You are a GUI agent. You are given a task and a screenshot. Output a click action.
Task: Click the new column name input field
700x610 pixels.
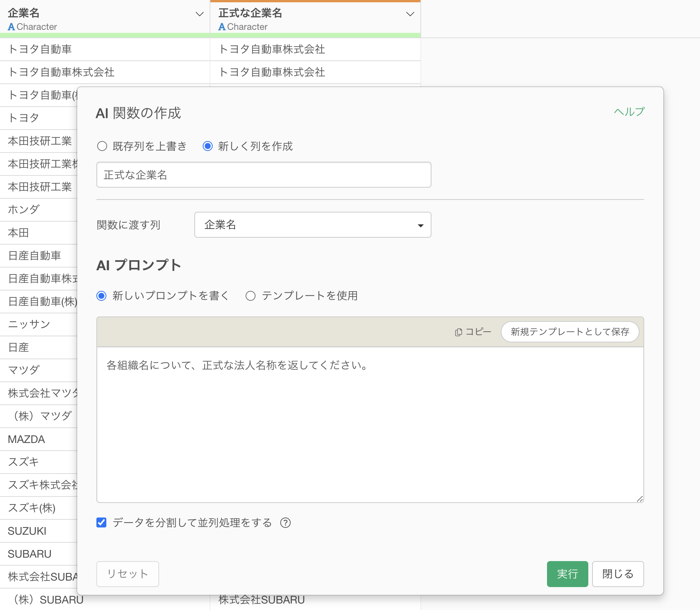[x=264, y=175]
